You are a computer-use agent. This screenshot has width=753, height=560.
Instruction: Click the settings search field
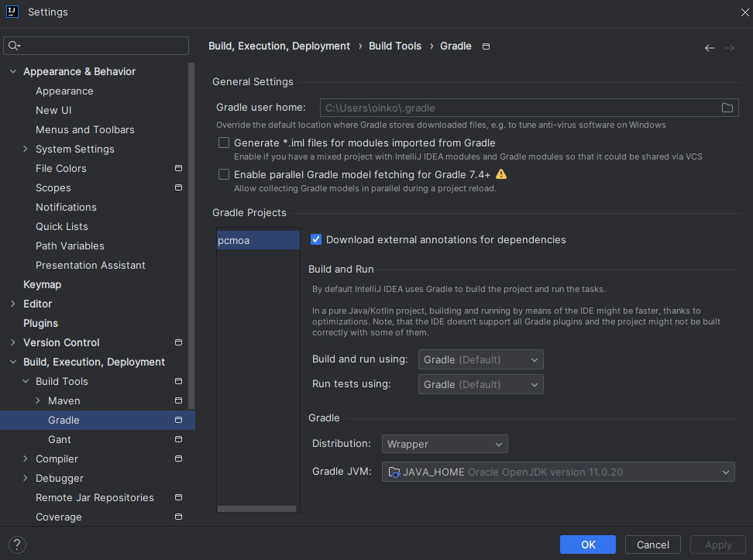pyautogui.click(x=95, y=45)
